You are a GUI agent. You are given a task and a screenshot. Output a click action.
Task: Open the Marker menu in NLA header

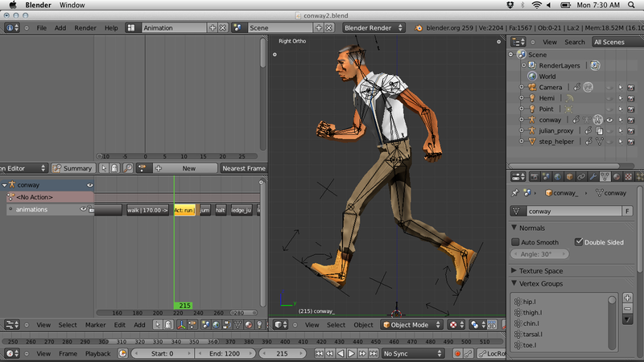coord(95,325)
